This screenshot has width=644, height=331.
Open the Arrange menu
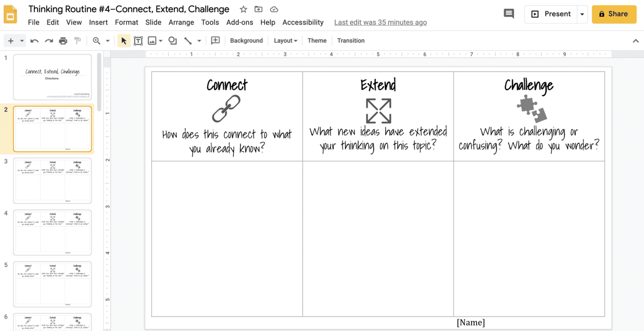tap(181, 23)
